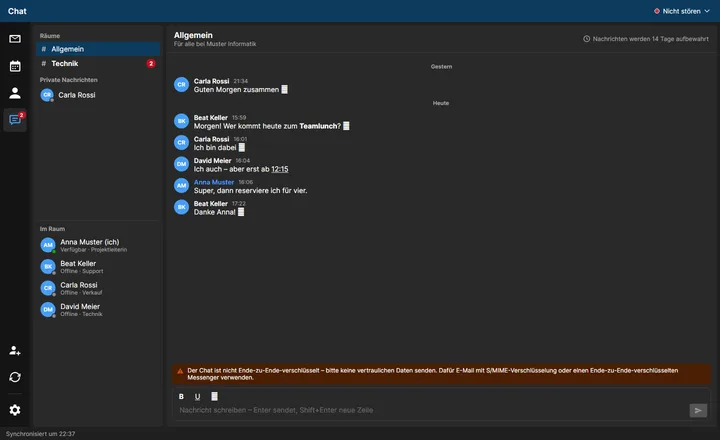Click the bold word 'Teamlunch?'
The width and height of the screenshot is (720, 440).
[x=320, y=126]
